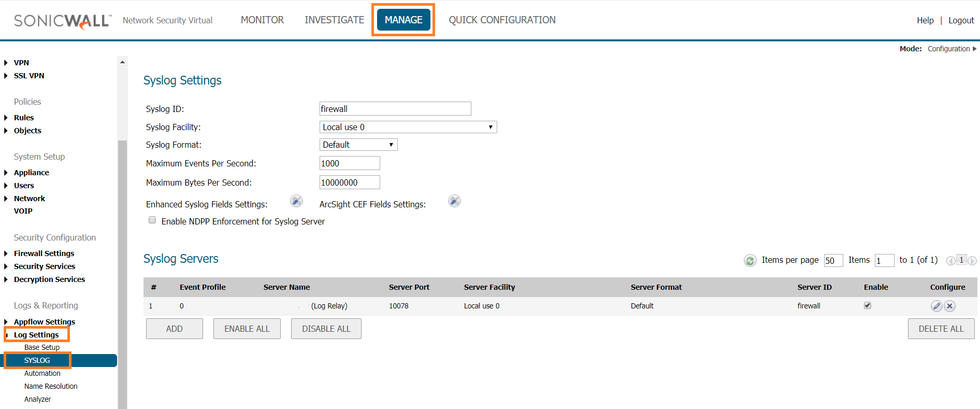
Task: Open the QUICK CONFIGURATION tab
Action: tap(502, 20)
